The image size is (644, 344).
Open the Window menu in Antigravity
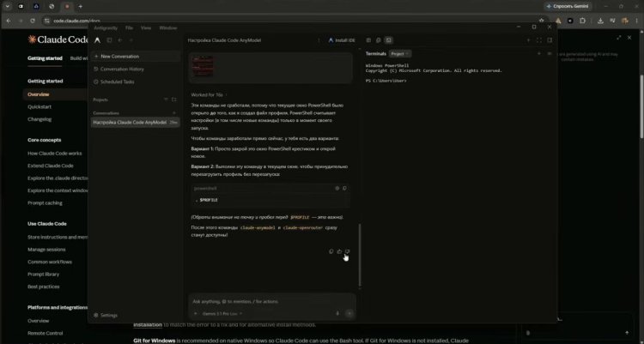(168, 28)
